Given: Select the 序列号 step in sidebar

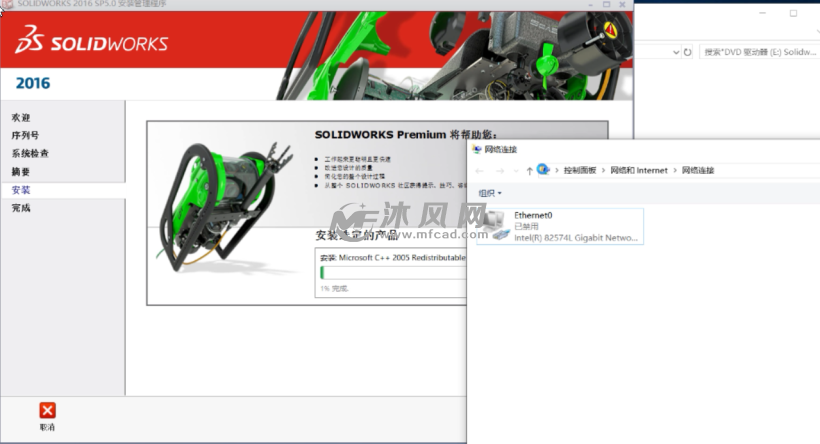Looking at the screenshot, I should (x=25, y=135).
